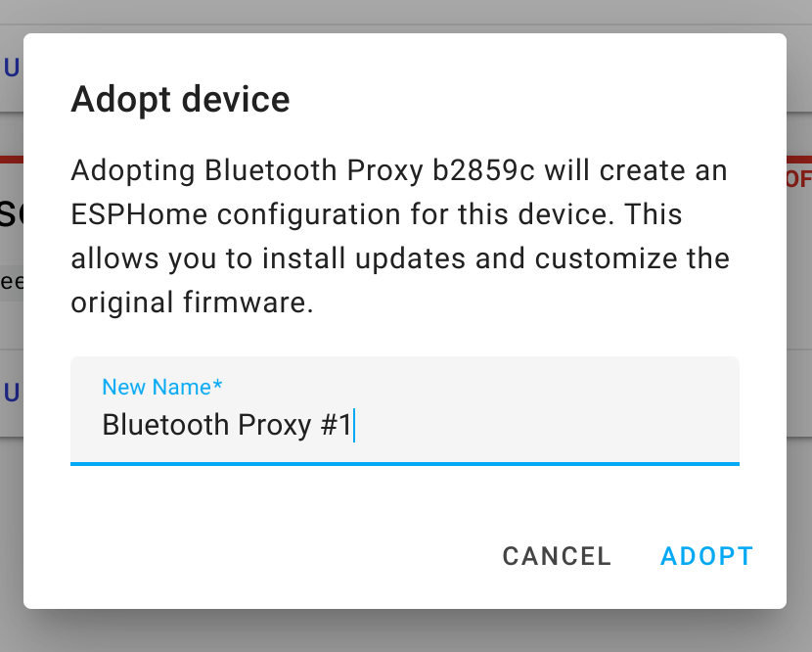Click the partial blue 'U' link at upper left
This screenshot has width=812, height=652.
[x=12, y=68]
